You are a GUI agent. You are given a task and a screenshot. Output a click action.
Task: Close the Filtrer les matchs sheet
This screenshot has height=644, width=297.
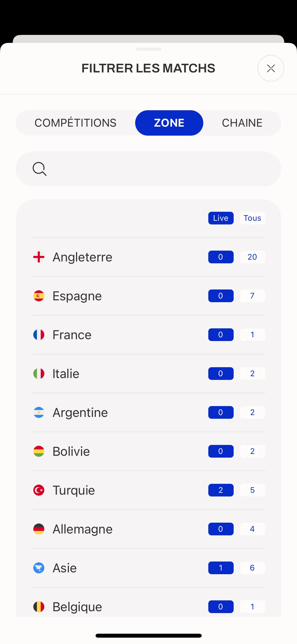coord(271,68)
